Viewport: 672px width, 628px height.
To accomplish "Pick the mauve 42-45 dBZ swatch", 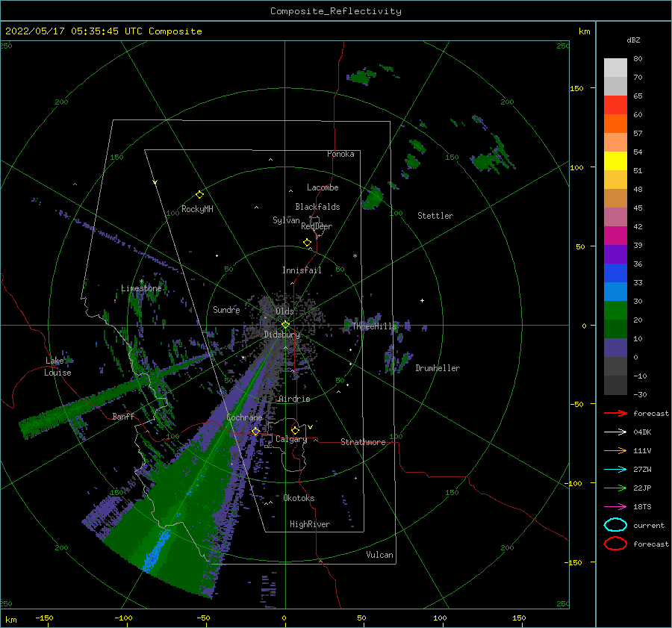I will (615, 217).
